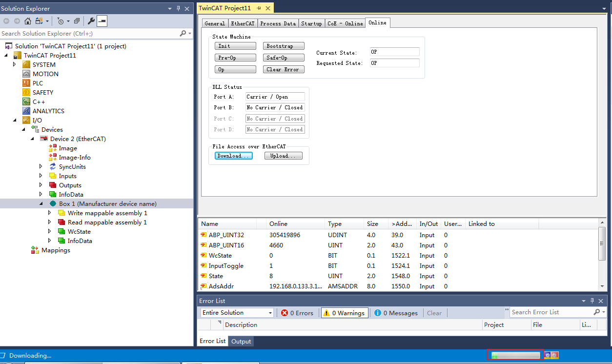This screenshot has width=612, height=364.
Task: Click the ABP_UINT32 variable icon
Action: (x=204, y=235)
